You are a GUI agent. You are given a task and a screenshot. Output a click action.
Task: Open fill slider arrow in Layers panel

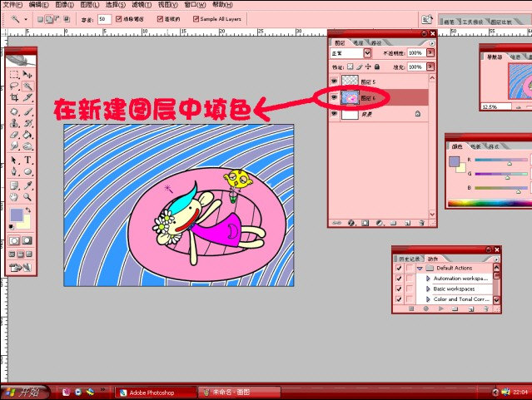pos(430,67)
